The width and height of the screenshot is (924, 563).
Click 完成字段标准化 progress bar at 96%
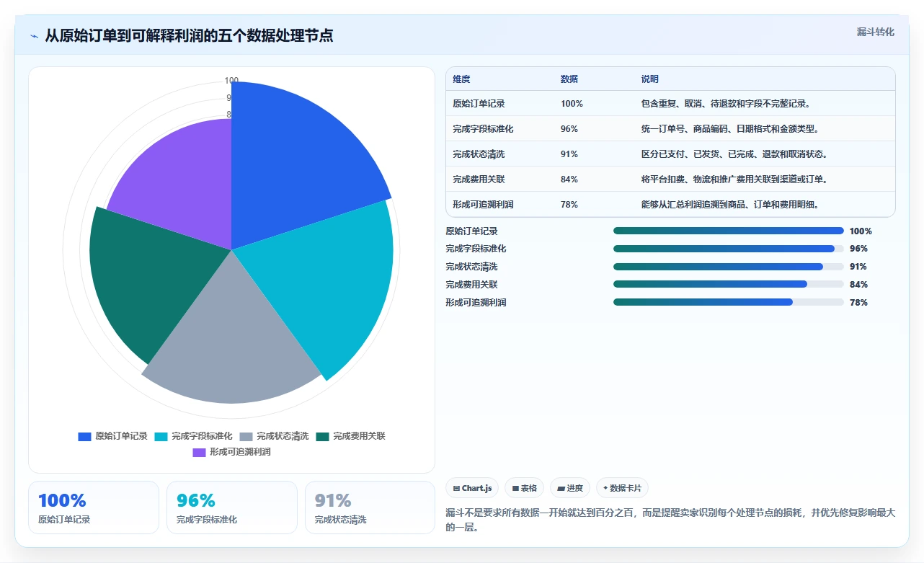coord(728,249)
